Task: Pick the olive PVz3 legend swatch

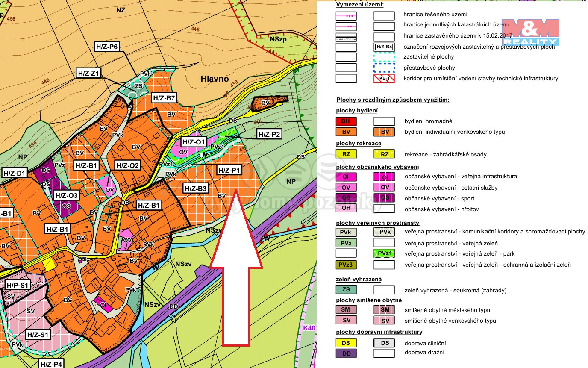Action: pyautogui.click(x=346, y=265)
